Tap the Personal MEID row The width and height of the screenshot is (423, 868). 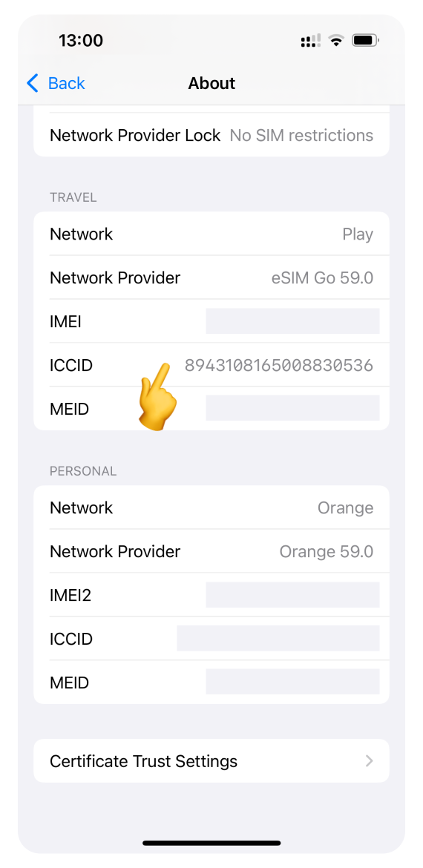click(x=211, y=683)
